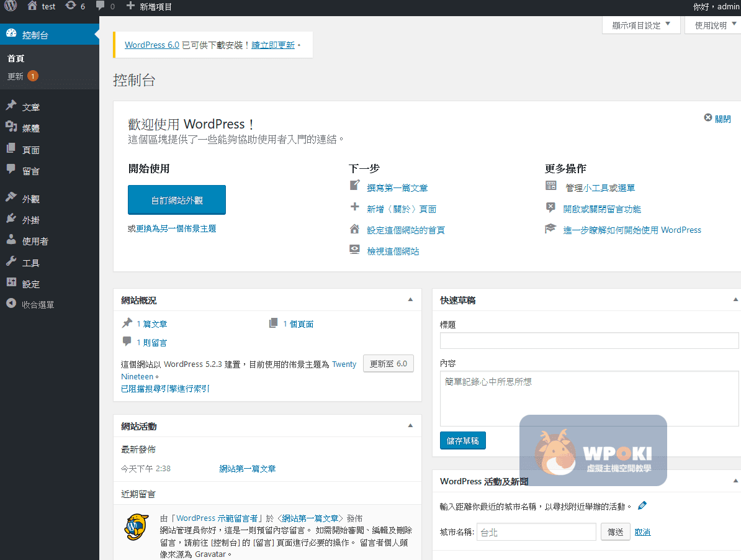Screen dimensions: 741x560
Task: Open 文章 (Posts) in the sidebar
Action: (30, 107)
